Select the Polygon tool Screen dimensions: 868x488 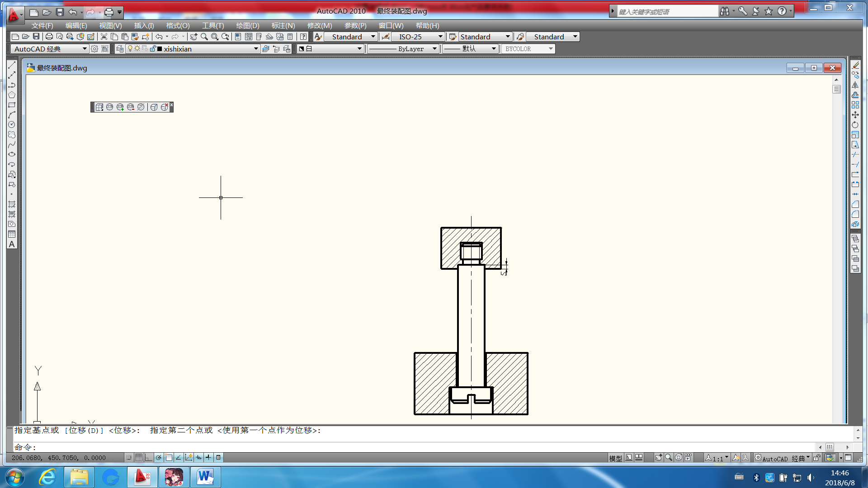point(12,95)
